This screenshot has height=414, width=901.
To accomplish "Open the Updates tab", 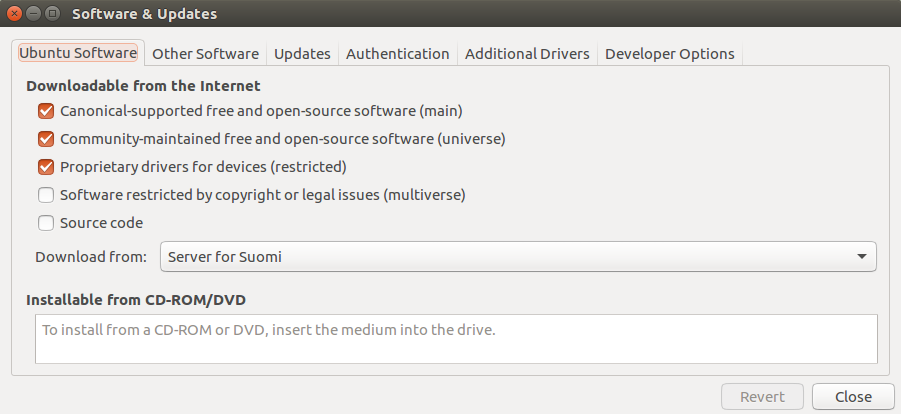I will [302, 54].
